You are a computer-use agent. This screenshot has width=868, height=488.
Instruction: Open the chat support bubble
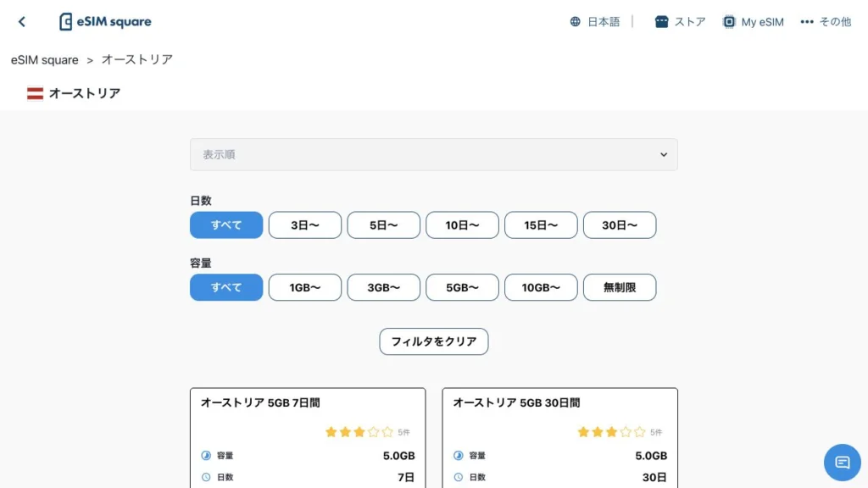[x=842, y=462]
